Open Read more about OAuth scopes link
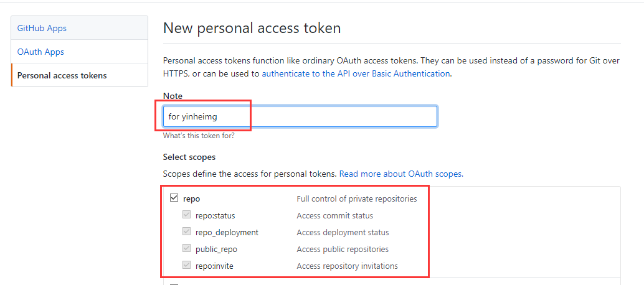The image size is (644, 285). click(x=400, y=174)
